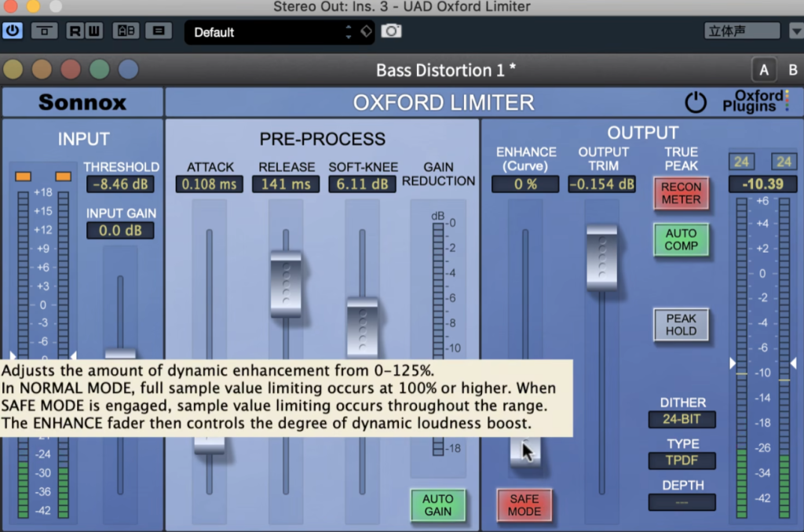The width and height of the screenshot is (804, 532).
Task: Reset the left input clip indicator
Action: 23,177
